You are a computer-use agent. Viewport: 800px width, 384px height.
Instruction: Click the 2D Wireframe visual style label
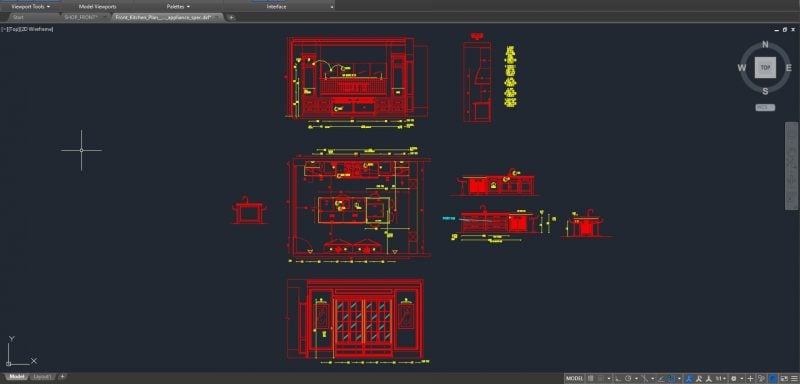tap(41, 30)
